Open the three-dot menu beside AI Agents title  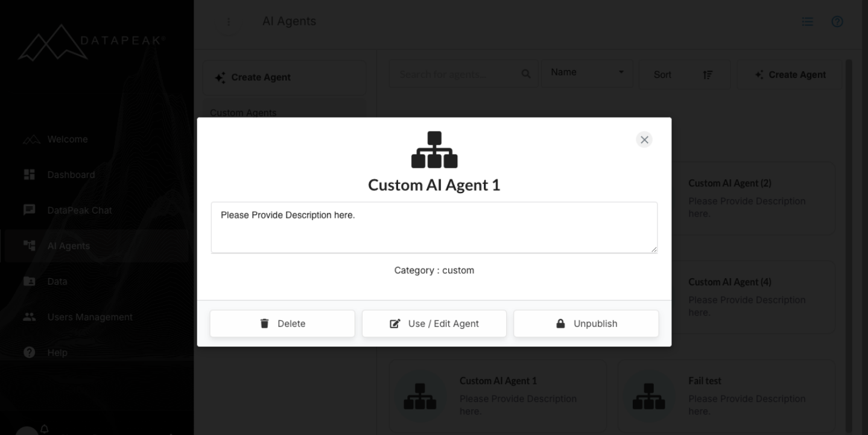[229, 21]
